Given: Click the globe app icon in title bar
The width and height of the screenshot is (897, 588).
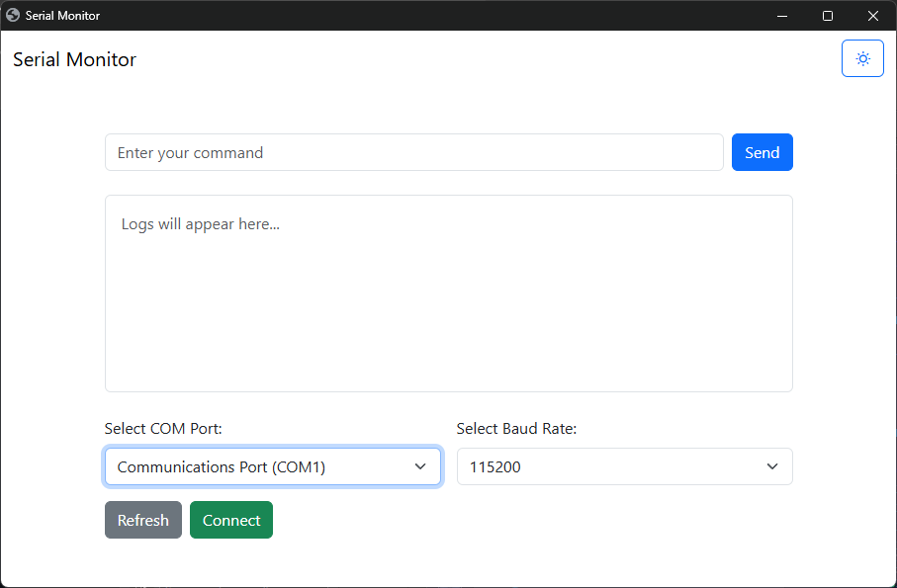Looking at the screenshot, I should tap(13, 16).
